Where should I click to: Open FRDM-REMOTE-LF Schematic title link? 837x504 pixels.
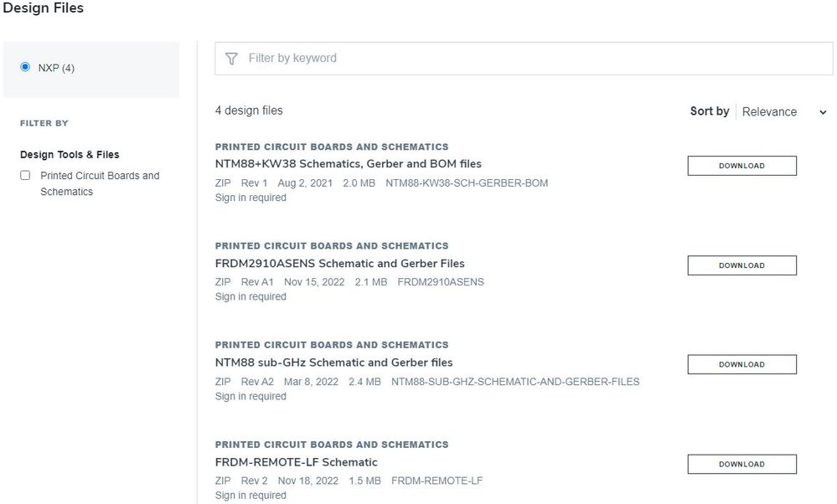click(296, 462)
